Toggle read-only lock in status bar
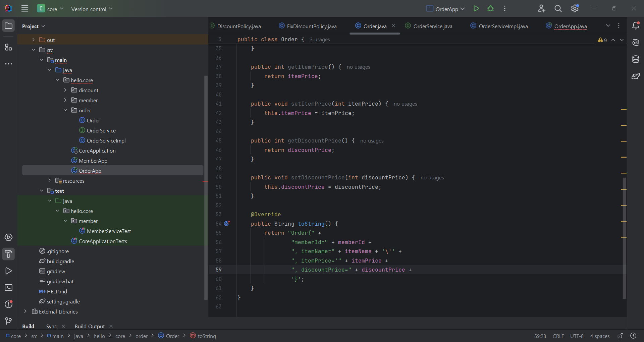The height and width of the screenshot is (342, 644). coord(621,336)
